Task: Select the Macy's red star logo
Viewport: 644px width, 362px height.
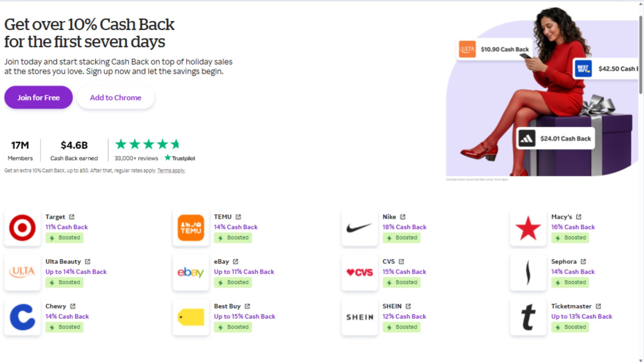Action: click(528, 228)
